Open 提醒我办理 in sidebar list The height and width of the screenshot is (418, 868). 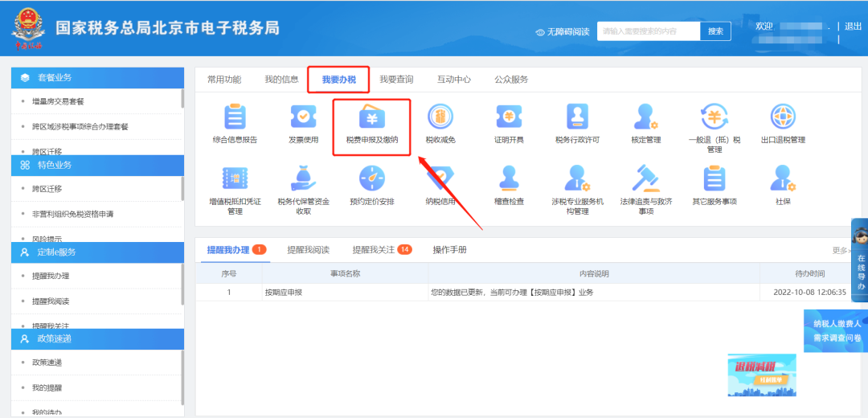pos(51,276)
